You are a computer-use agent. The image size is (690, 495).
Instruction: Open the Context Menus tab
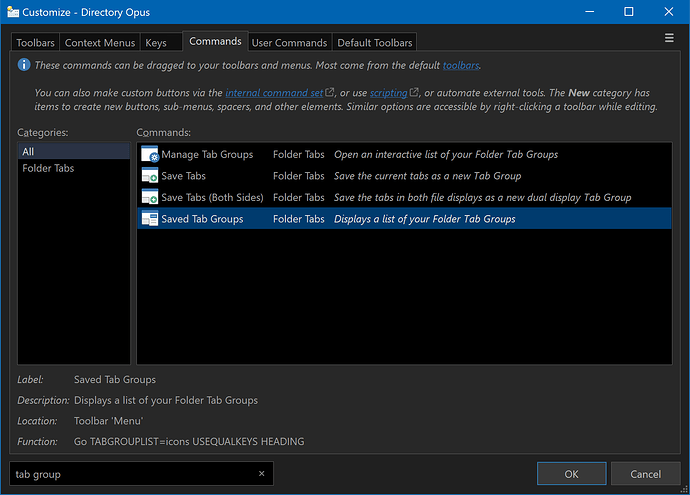coord(100,43)
